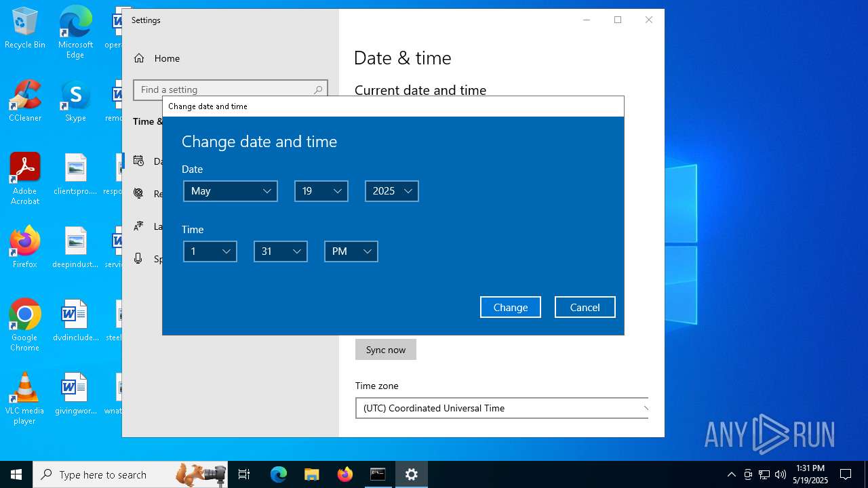Expand the hour dropdown showing 1
This screenshot has height=488, width=868.
210,251
